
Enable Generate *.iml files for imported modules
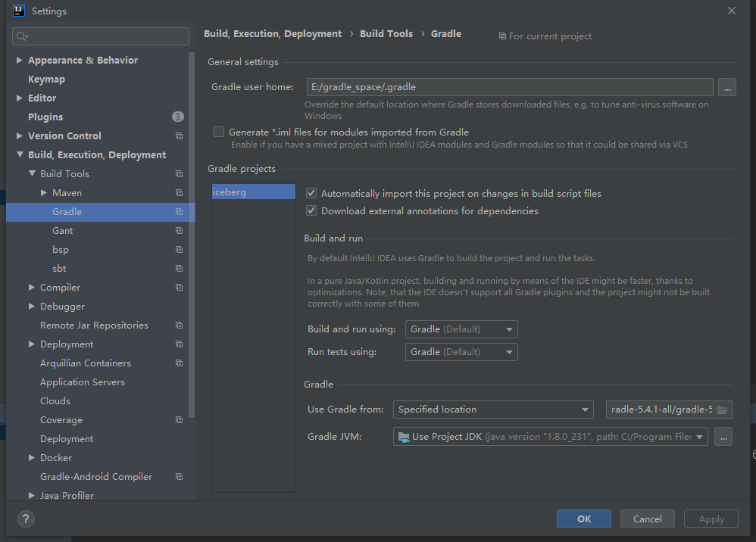coord(219,131)
